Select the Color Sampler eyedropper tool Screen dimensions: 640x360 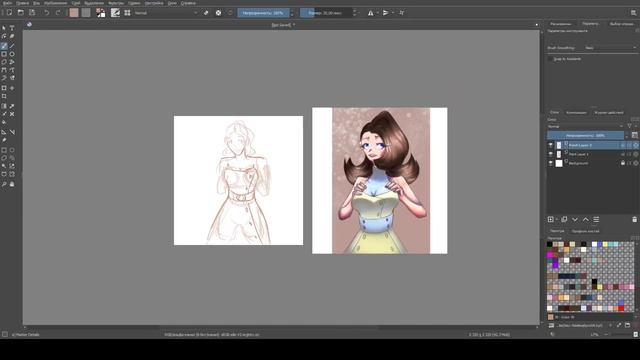tap(12, 106)
